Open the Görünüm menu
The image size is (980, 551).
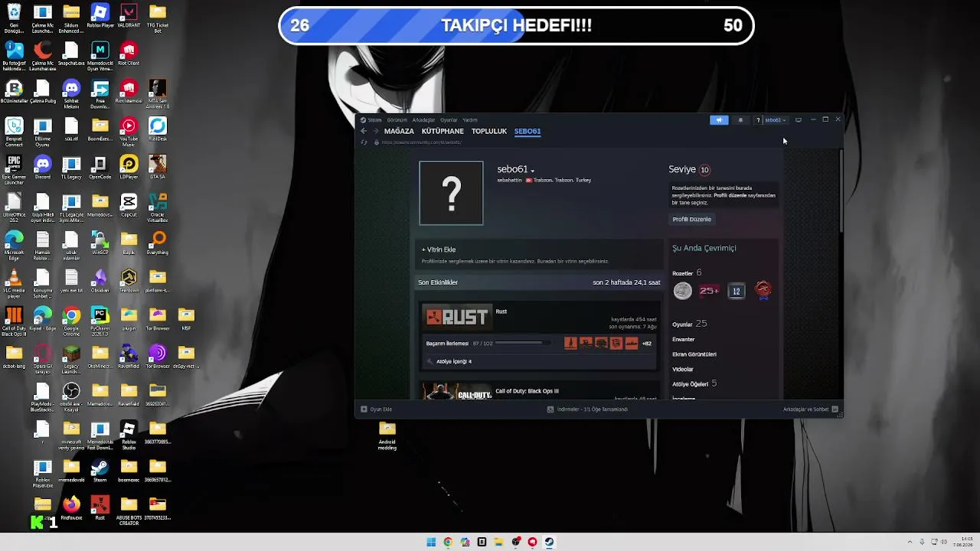tap(397, 120)
